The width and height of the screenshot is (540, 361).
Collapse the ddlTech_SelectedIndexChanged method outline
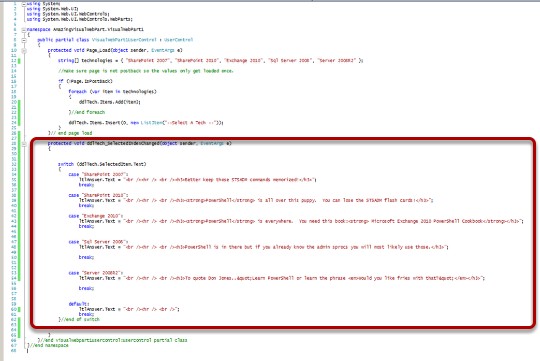click(24, 143)
